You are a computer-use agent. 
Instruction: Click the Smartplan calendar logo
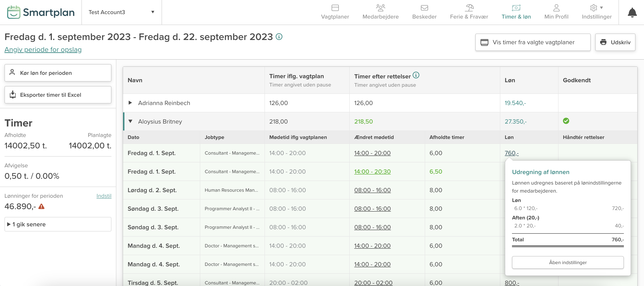point(14,12)
